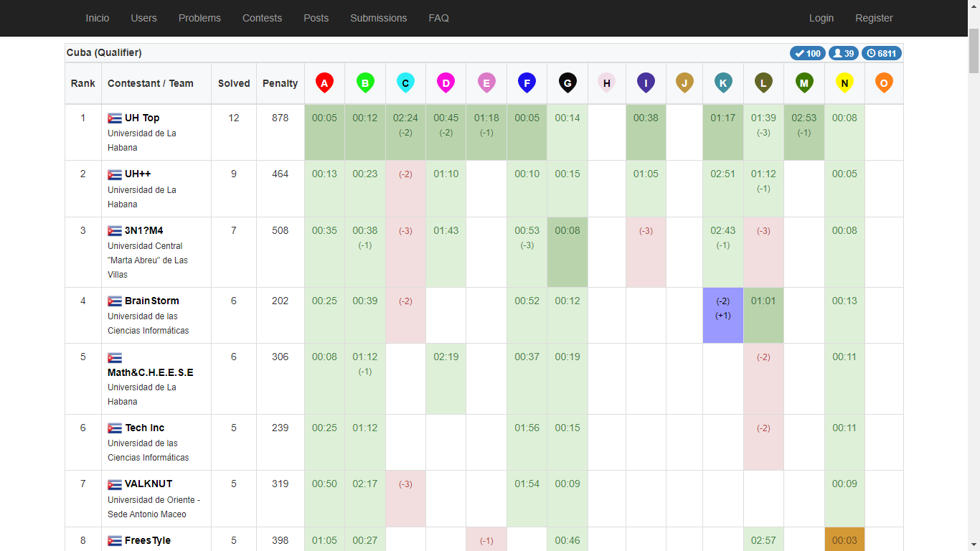Image resolution: width=980 pixels, height=551 pixels.
Task: Click the clock 6811 badge
Action: coord(882,53)
